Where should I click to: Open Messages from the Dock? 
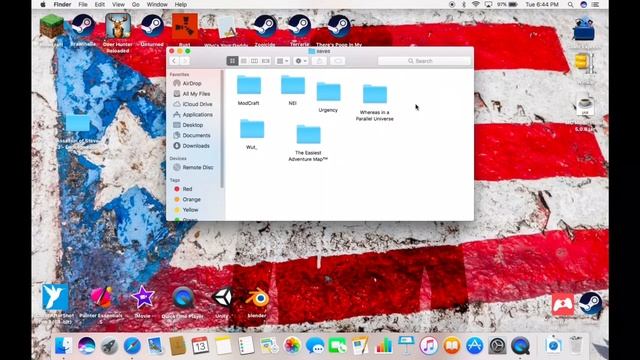coord(315,346)
